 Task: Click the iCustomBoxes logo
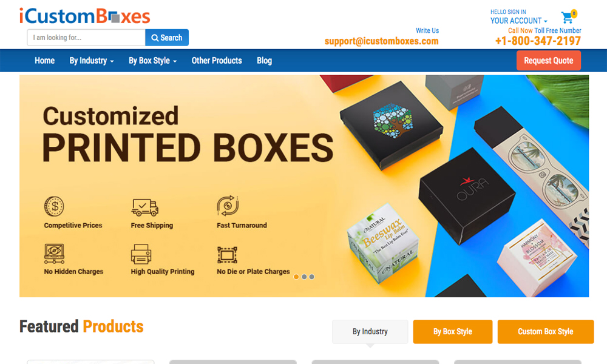click(x=85, y=16)
